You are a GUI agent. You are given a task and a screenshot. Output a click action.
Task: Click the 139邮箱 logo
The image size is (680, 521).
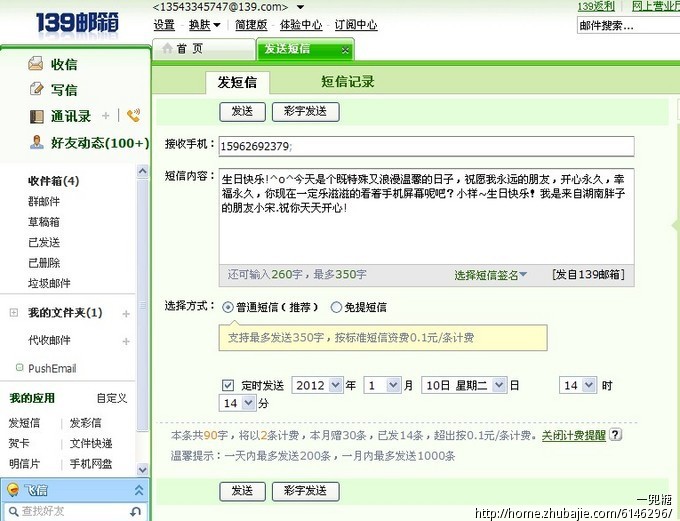coord(78,23)
